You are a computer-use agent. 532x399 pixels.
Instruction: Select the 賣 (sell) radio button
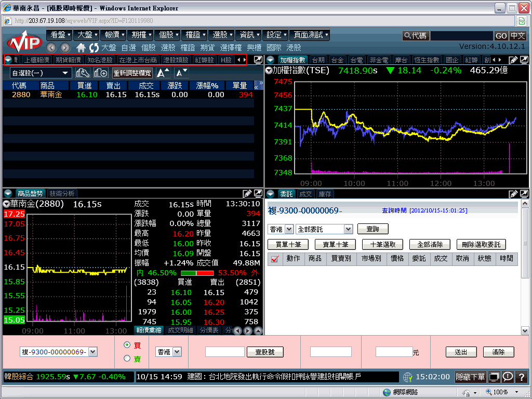(x=127, y=358)
